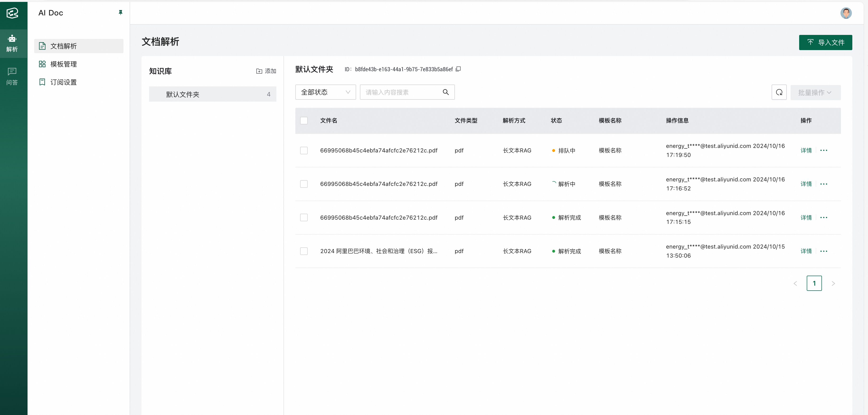Click the 操作信息 column header
868x415 pixels.
[677, 121]
